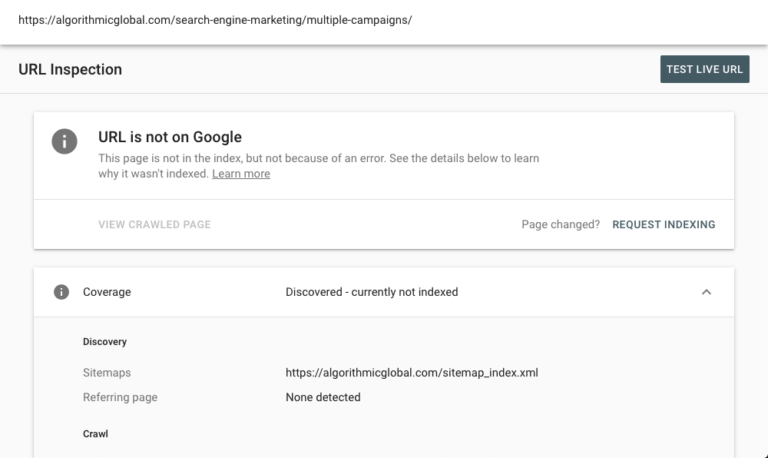Click the info icon beside Coverage
The height and width of the screenshot is (458, 768).
pos(62,292)
